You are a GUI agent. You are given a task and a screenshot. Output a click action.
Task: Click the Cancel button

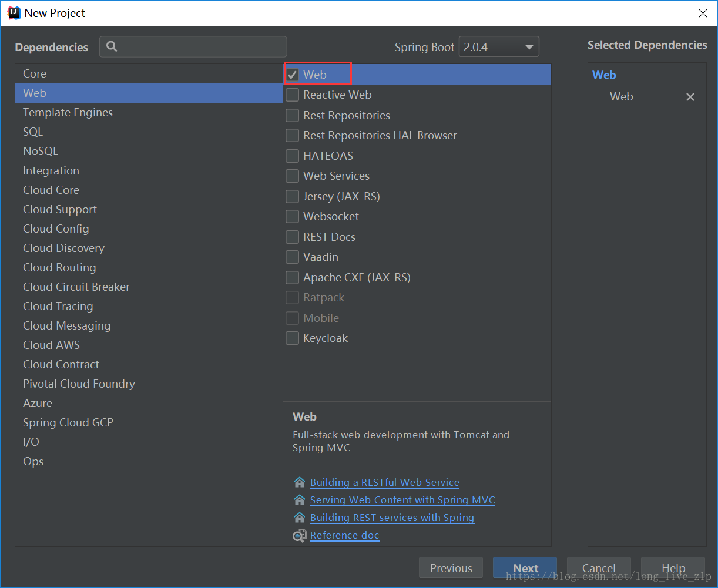click(599, 568)
